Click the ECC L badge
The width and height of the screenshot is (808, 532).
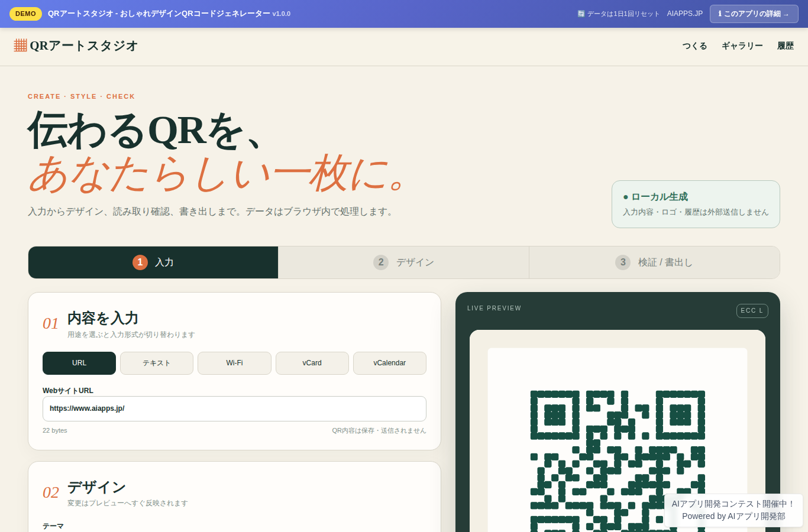[752, 311]
